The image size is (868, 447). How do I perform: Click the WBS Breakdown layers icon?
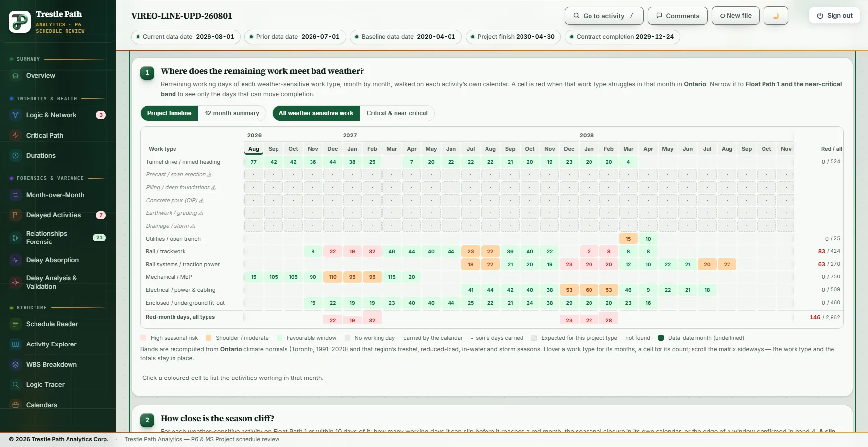tap(16, 365)
